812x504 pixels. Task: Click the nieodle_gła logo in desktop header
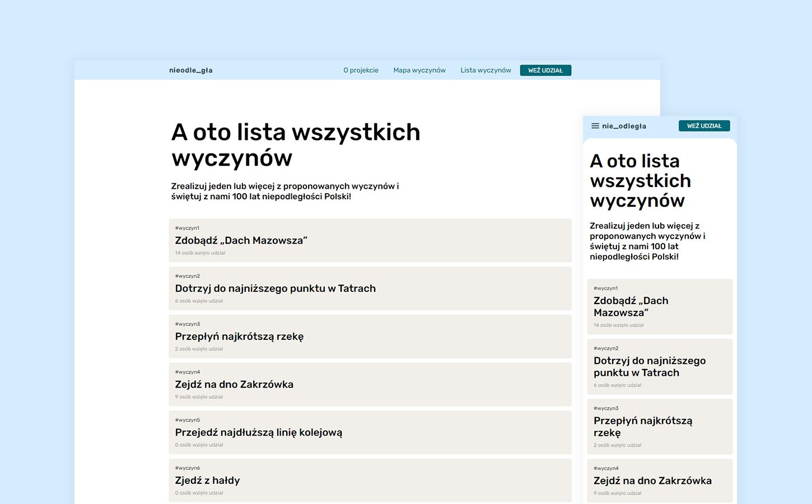pyautogui.click(x=191, y=71)
